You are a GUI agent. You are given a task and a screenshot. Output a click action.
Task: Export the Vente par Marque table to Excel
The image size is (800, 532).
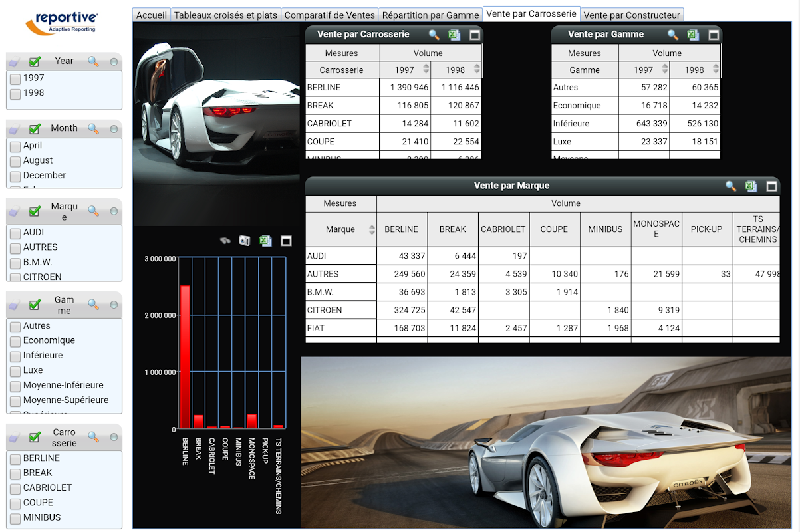pos(751,186)
